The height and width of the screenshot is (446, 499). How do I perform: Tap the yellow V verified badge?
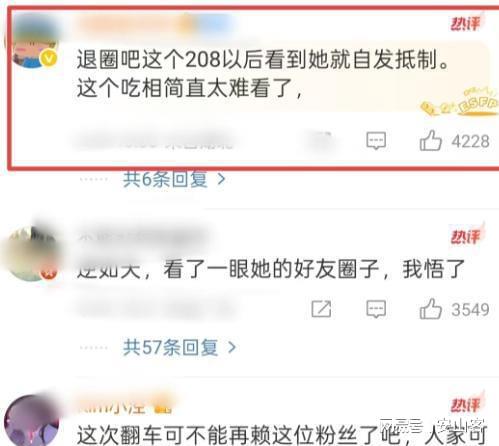click(x=49, y=58)
